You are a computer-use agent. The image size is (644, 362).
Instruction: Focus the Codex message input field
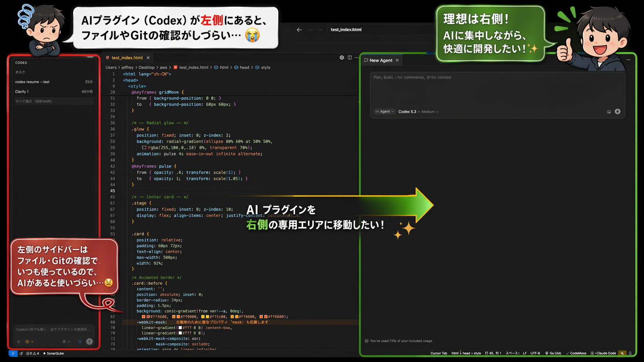click(53, 329)
